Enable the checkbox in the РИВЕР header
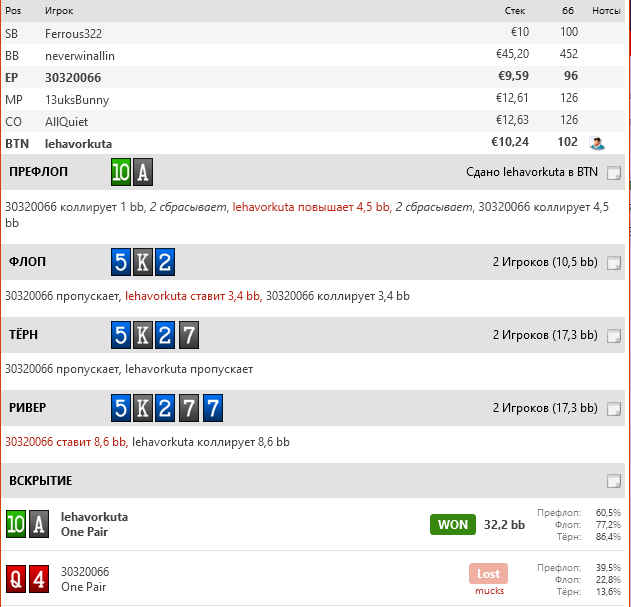Screen dimensions: 631x607 [614, 409]
